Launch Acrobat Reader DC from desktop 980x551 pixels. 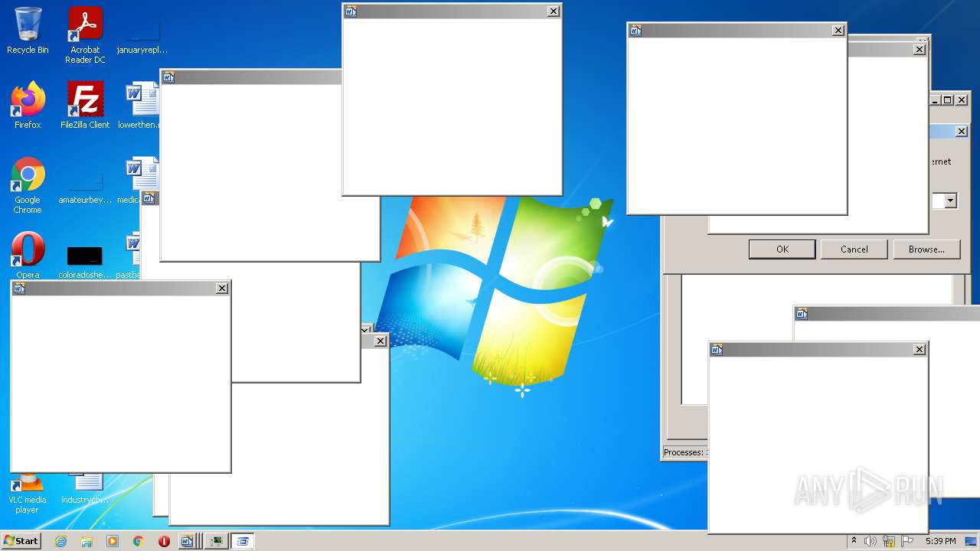(x=85, y=35)
